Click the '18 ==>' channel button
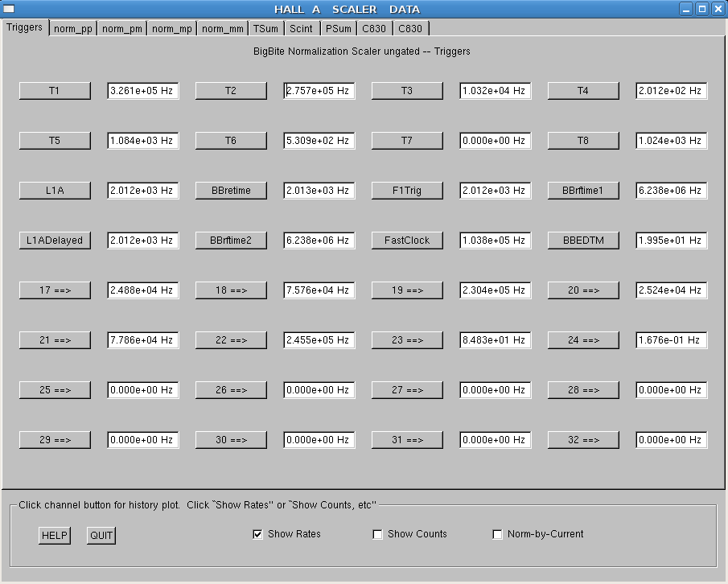This screenshot has width=728, height=584. point(231,290)
